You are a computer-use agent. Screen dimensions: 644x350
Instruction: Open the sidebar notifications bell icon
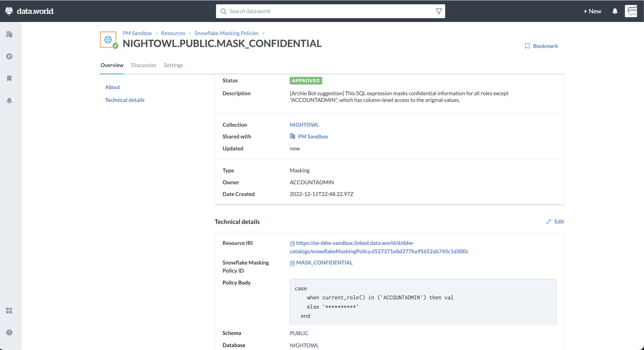tap(9, 101)
